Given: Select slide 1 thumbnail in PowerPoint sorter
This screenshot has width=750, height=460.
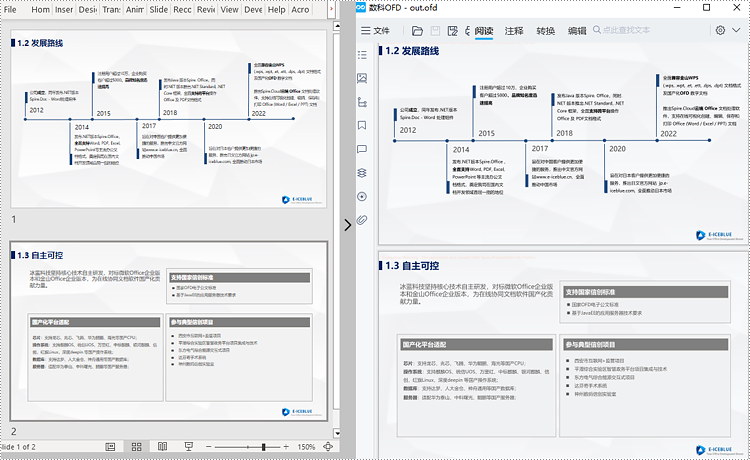Looking at the screenshot, I should tap(169, 118).
